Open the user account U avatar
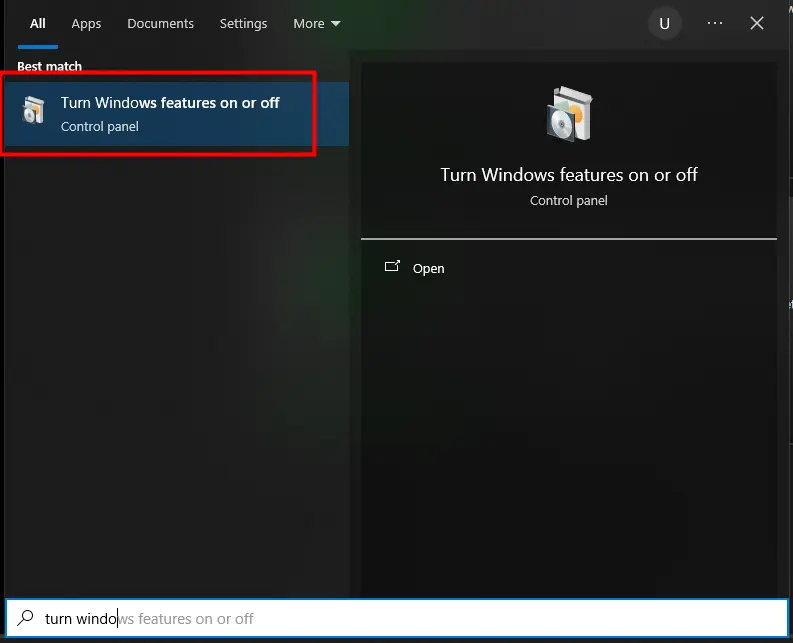793x643 pixels. [x=665, y=23]
